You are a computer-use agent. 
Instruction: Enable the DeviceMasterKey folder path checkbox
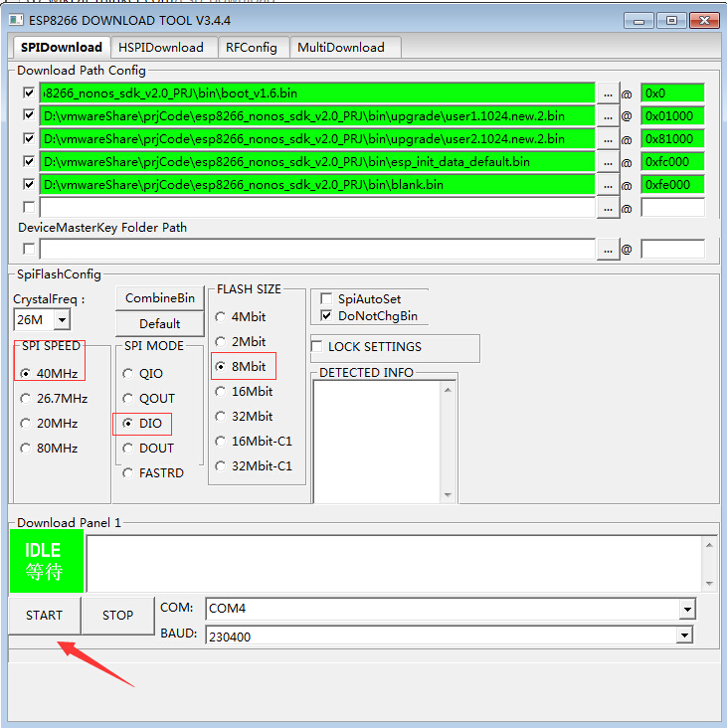[29, 249]
